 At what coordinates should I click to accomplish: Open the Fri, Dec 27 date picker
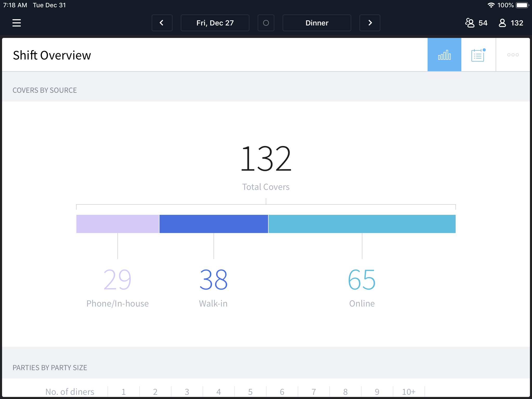(x=215, y=23)
